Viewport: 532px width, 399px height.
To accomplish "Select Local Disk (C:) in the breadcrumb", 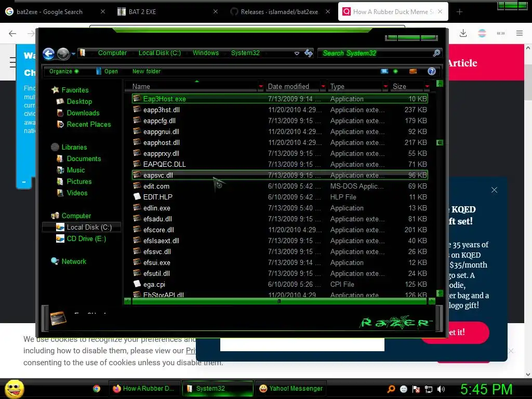I will click(x=159, y=53).
